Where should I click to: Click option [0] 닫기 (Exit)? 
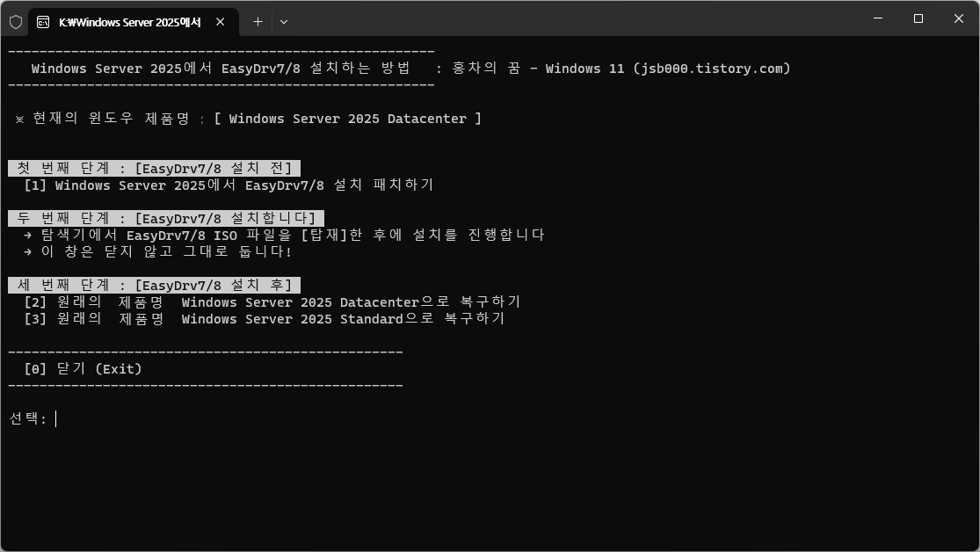tap(83, 369)
